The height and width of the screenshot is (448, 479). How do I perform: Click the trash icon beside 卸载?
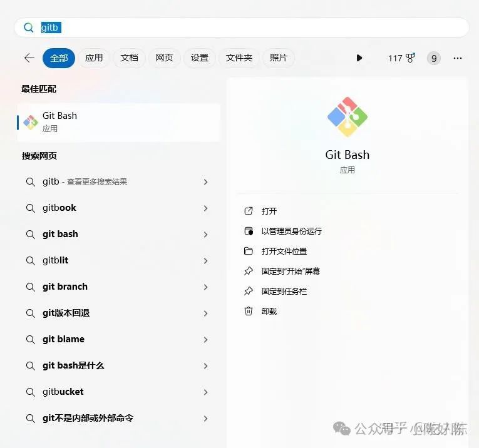(249, 311)
